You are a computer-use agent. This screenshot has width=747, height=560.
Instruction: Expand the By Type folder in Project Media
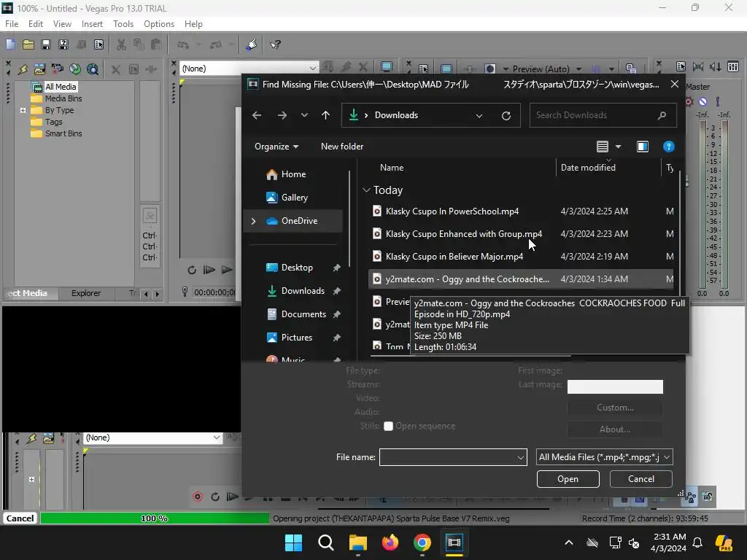[23, 111]
